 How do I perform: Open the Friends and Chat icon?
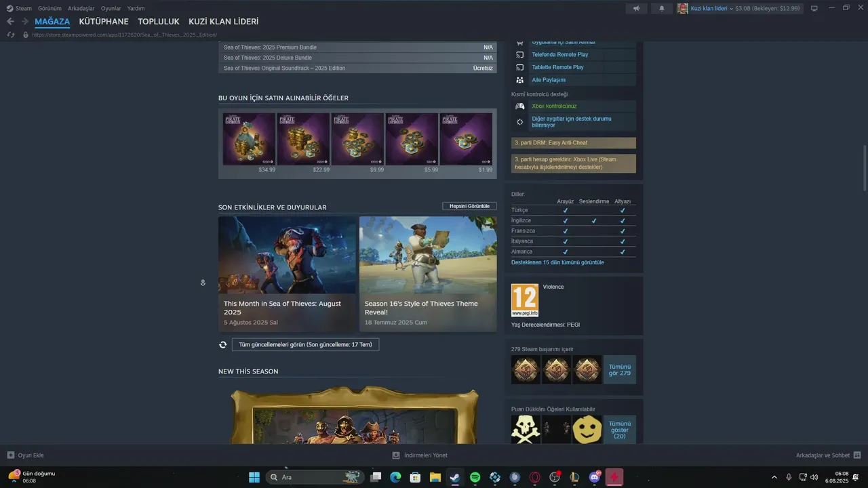point(857,455)
